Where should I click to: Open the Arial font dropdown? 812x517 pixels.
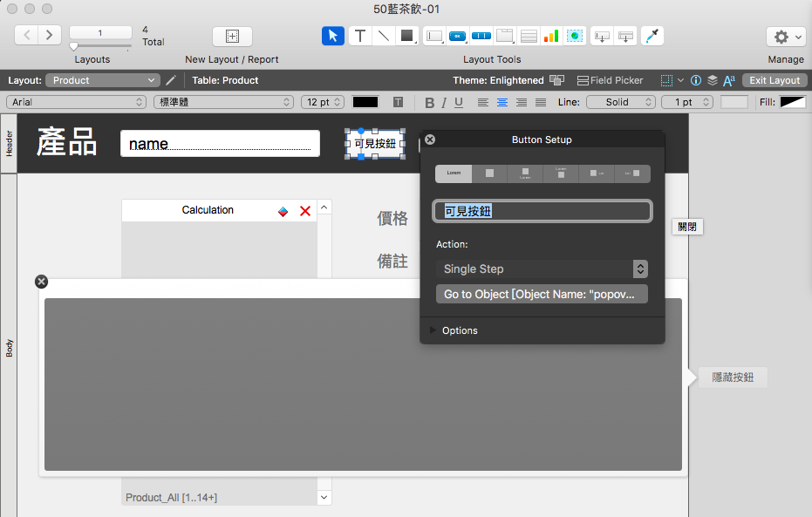coord(76,102)
